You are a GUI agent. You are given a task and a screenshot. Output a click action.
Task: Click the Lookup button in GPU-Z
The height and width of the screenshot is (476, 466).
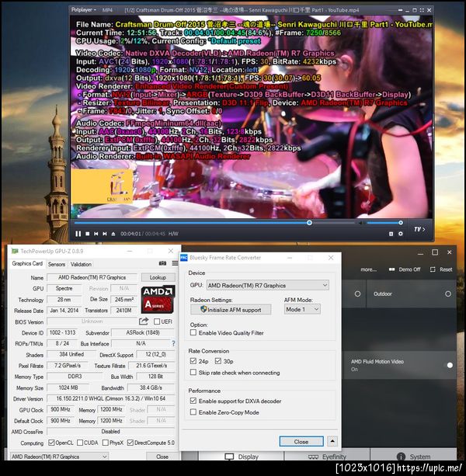(x=158, y=277)
